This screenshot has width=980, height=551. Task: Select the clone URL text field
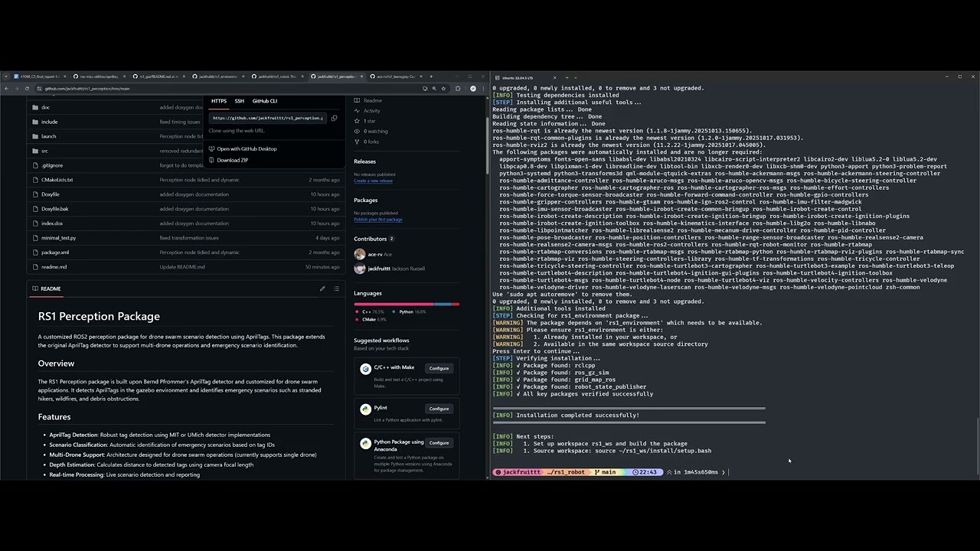pos(268,118)
